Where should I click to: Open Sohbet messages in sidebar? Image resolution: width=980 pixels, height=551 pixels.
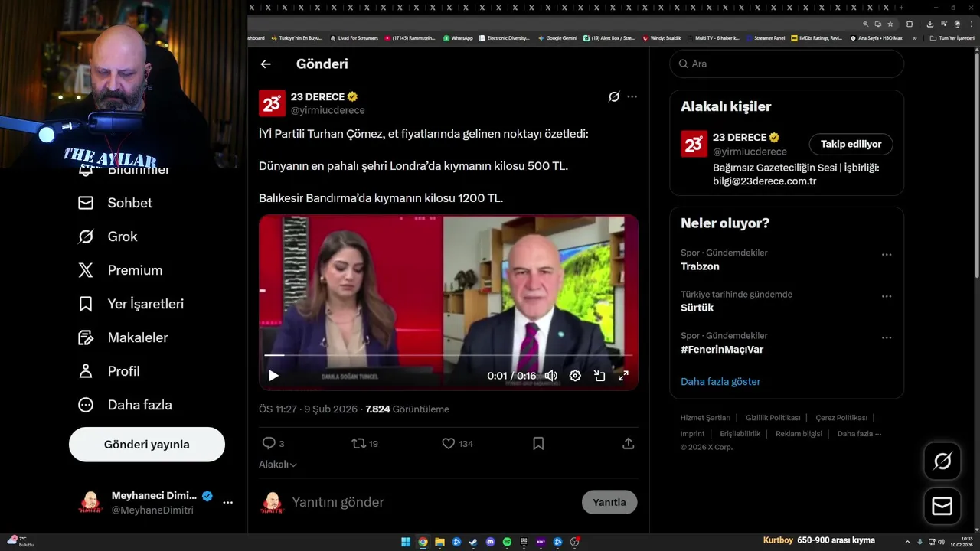(115, 203)
